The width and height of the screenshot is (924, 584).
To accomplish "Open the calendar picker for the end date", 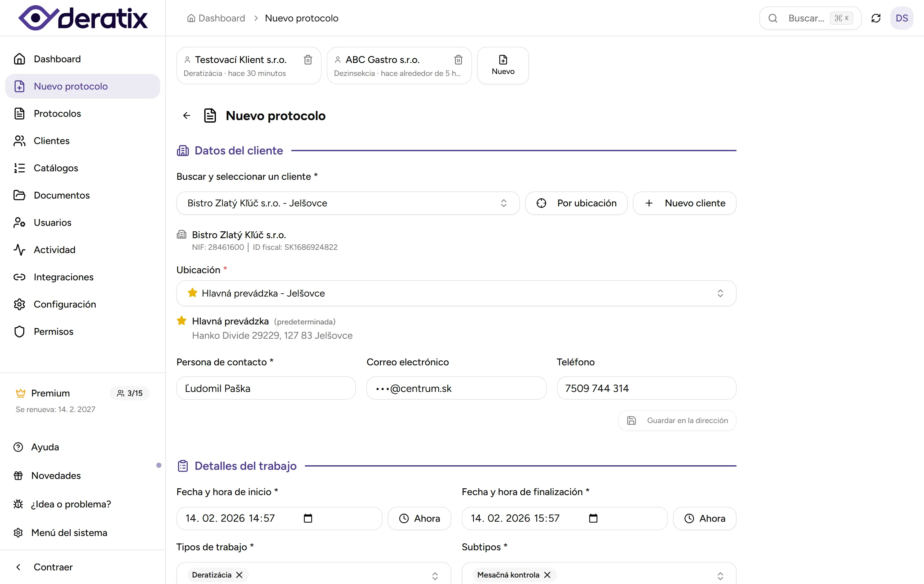I will click(593, 518).
